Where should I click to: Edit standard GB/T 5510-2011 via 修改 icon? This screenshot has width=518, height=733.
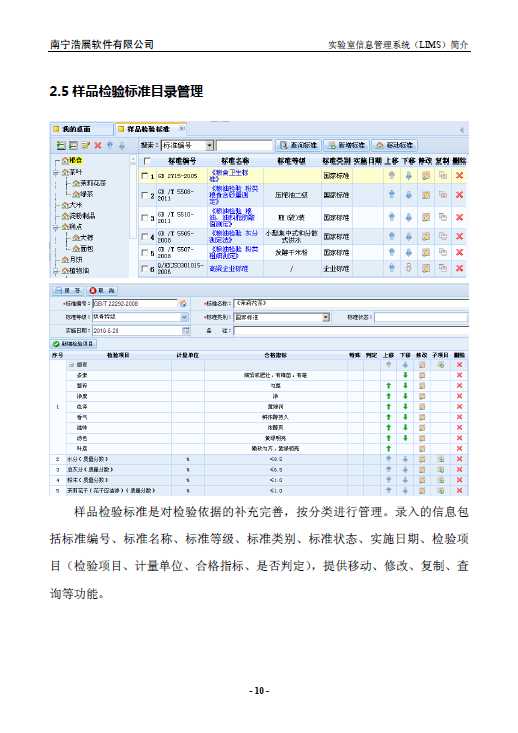[x=426, y=217]
